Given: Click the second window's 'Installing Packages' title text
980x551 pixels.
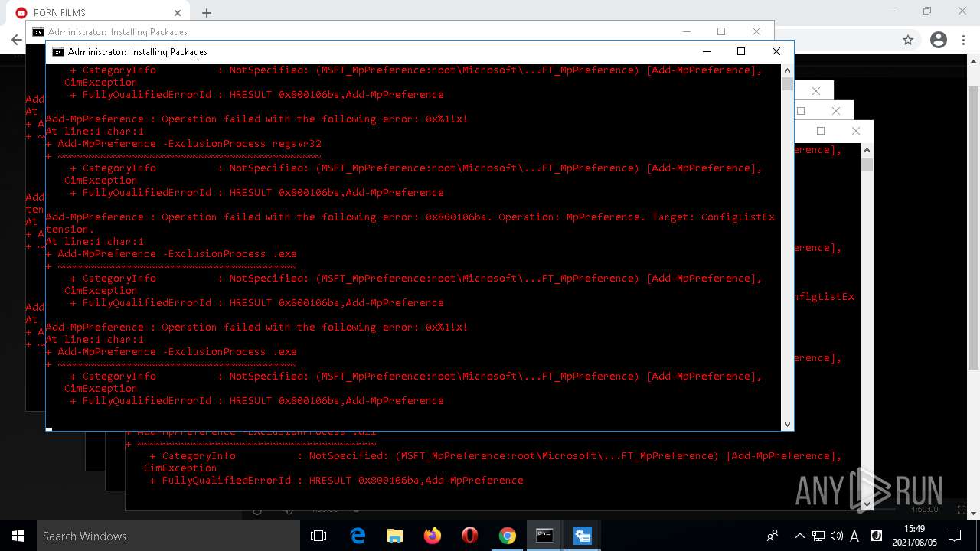Looking at the screenshot, I should (149, 32).
